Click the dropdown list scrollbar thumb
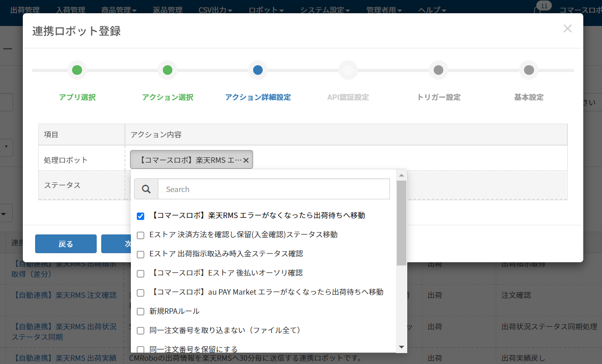Screen dimensions: 602x364 click(x=401, y=223)
